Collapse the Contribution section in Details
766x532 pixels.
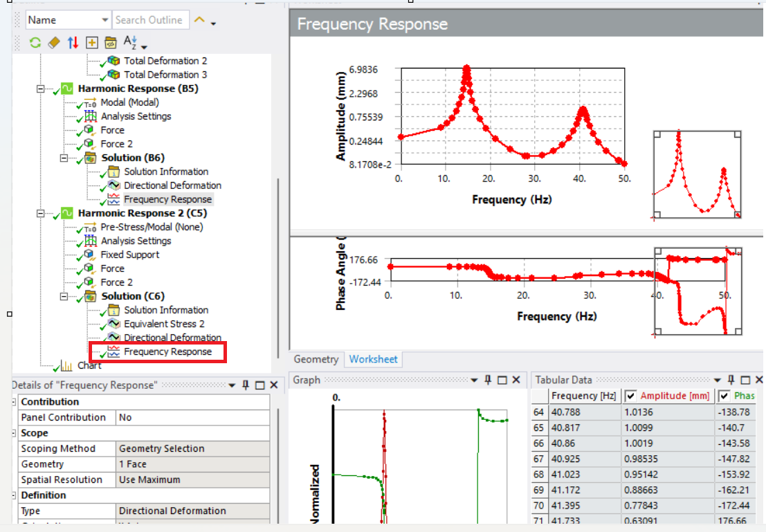coord(15,401)
